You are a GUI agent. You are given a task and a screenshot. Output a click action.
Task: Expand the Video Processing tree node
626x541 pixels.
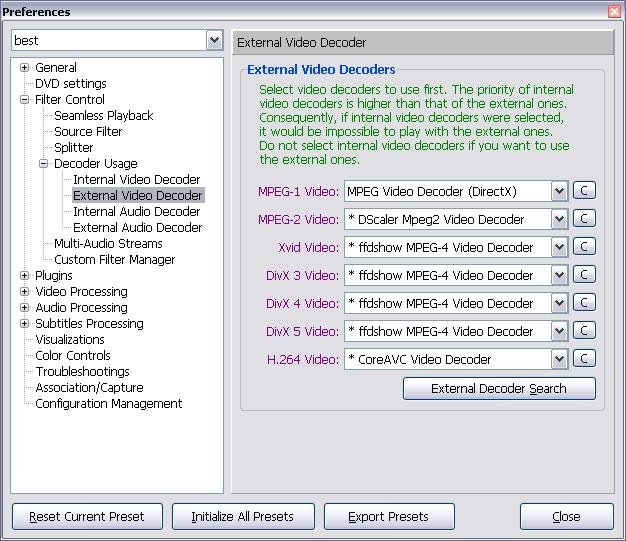[x=25, y=292]
